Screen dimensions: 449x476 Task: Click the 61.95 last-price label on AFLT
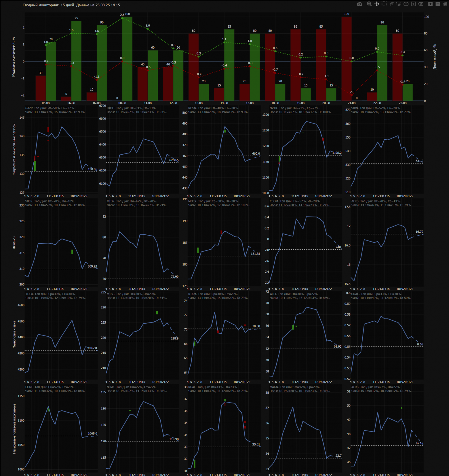pos(338,346)
